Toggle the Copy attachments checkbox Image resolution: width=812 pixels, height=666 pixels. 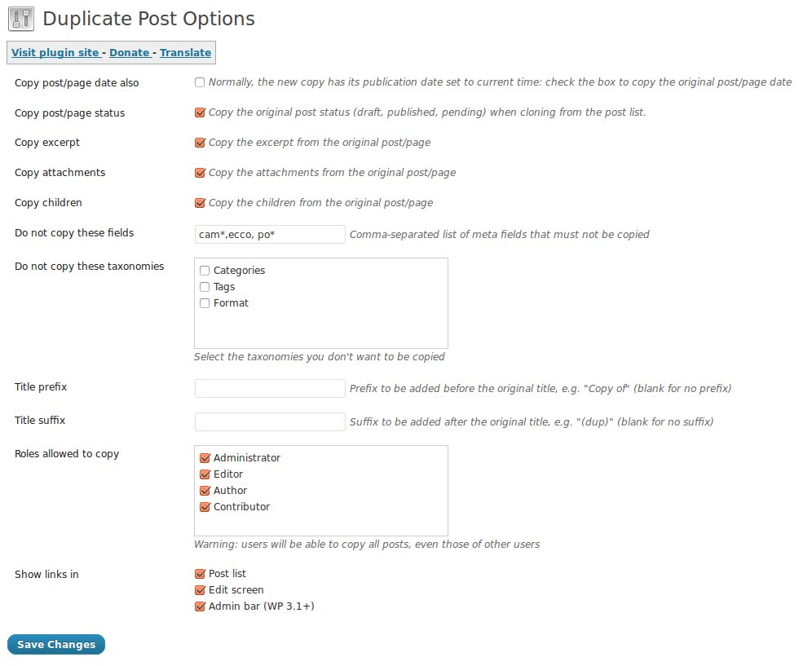point(200,173)
